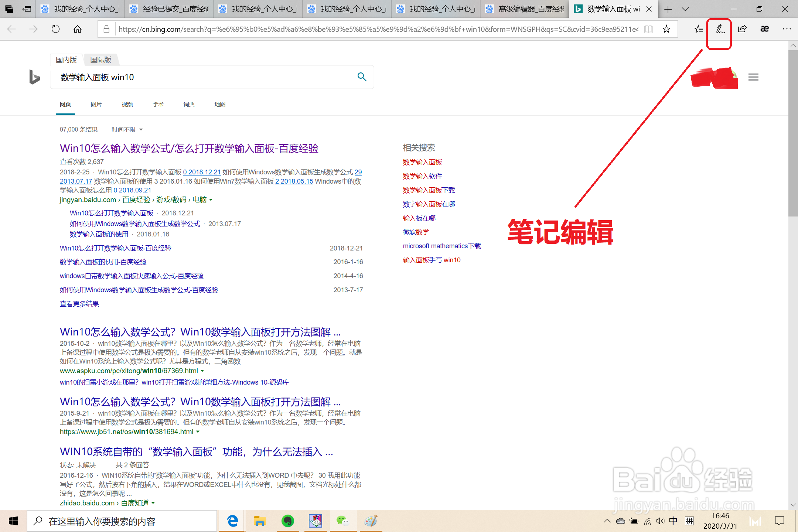Click the Bing logo
This screenshot has width=798, height=532.
[34, 77]
